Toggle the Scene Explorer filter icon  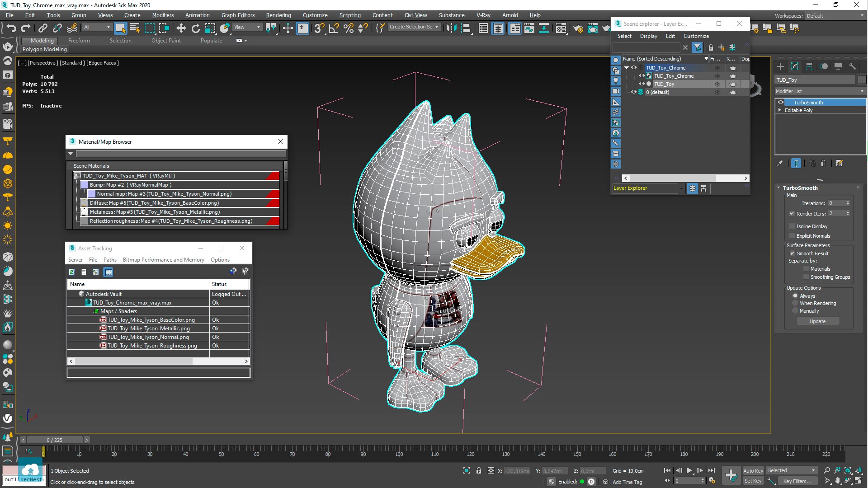coord(698,47)
